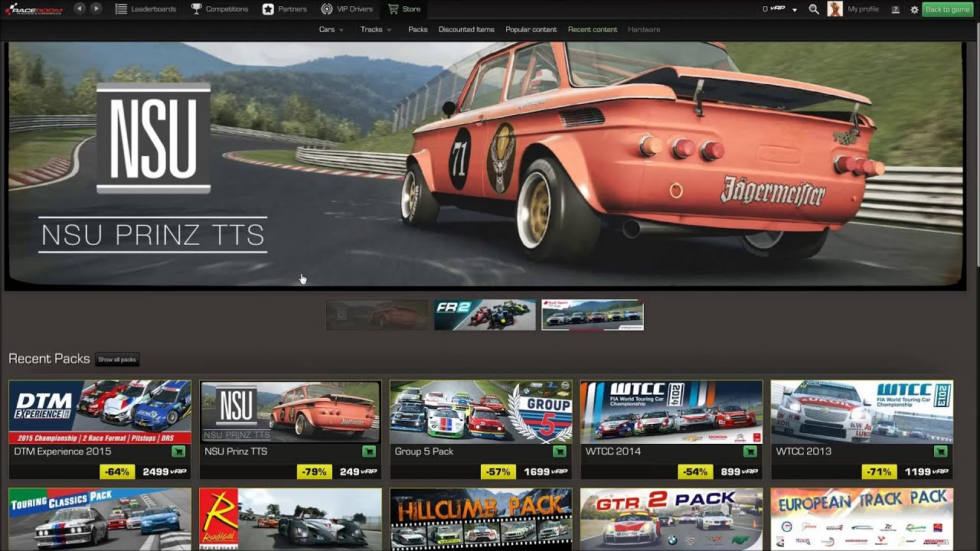Add DTM Experience 2015 to cart
Viewport: 980px width, 551px height.
pos(178,452)
